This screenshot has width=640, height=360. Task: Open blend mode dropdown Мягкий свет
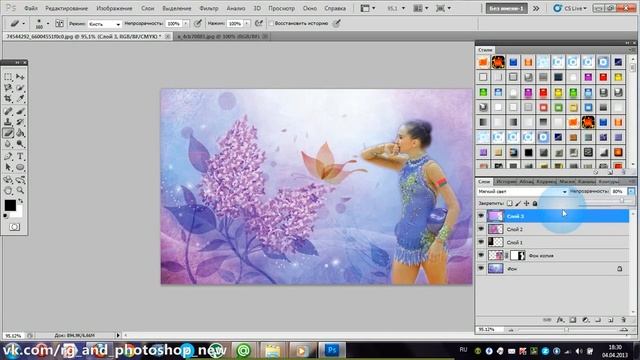(522, 191)
